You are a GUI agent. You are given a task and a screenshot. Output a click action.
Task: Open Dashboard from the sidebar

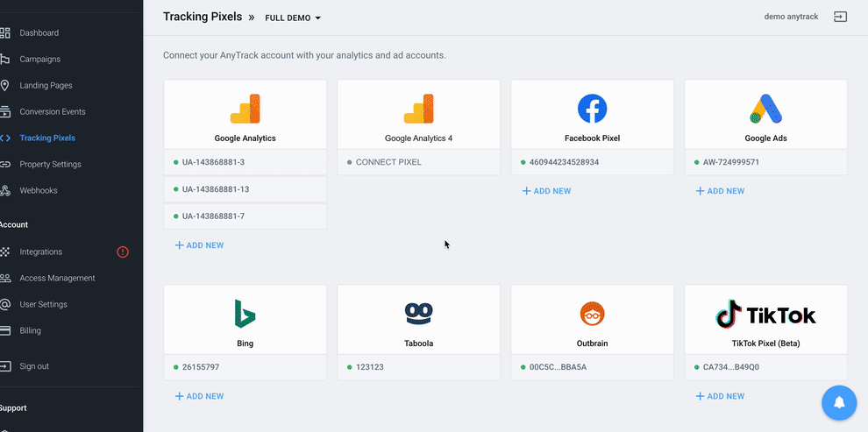click(39, 33)
